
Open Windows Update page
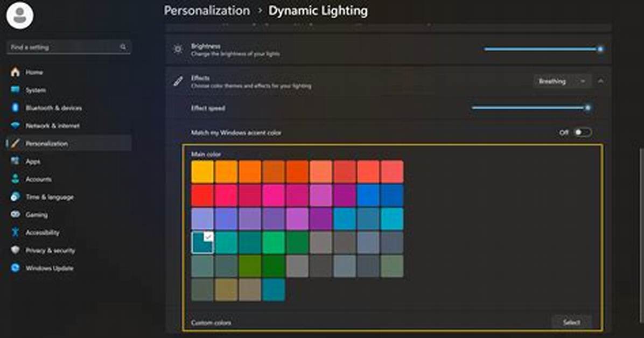coord(68,268)
